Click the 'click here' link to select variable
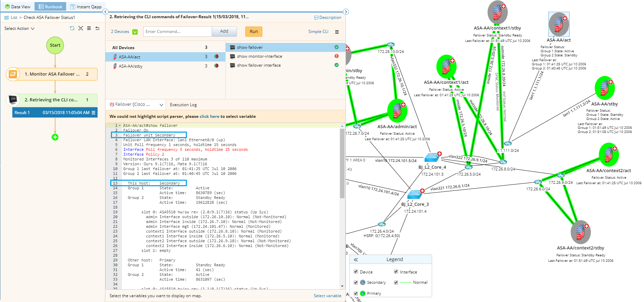Viewport: 644px width, 302px height. [210, 116]
